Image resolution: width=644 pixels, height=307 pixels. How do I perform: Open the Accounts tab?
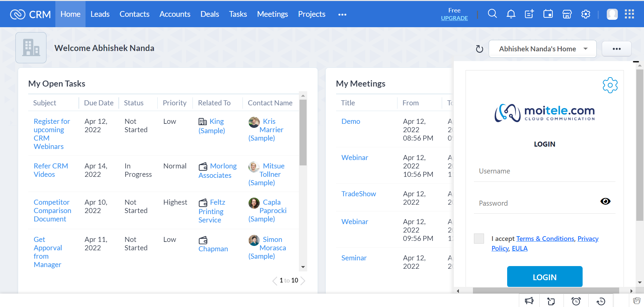tap(175, 14)
